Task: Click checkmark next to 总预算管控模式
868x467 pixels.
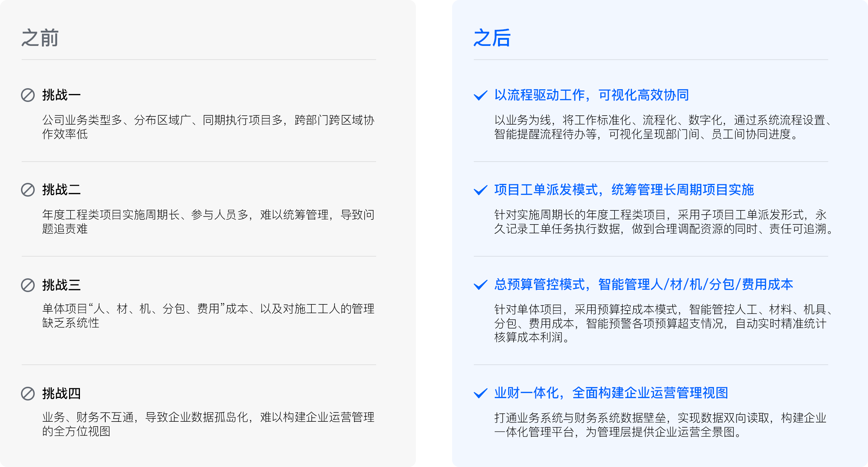Action: pyautogui.click(x=480, y=285)
